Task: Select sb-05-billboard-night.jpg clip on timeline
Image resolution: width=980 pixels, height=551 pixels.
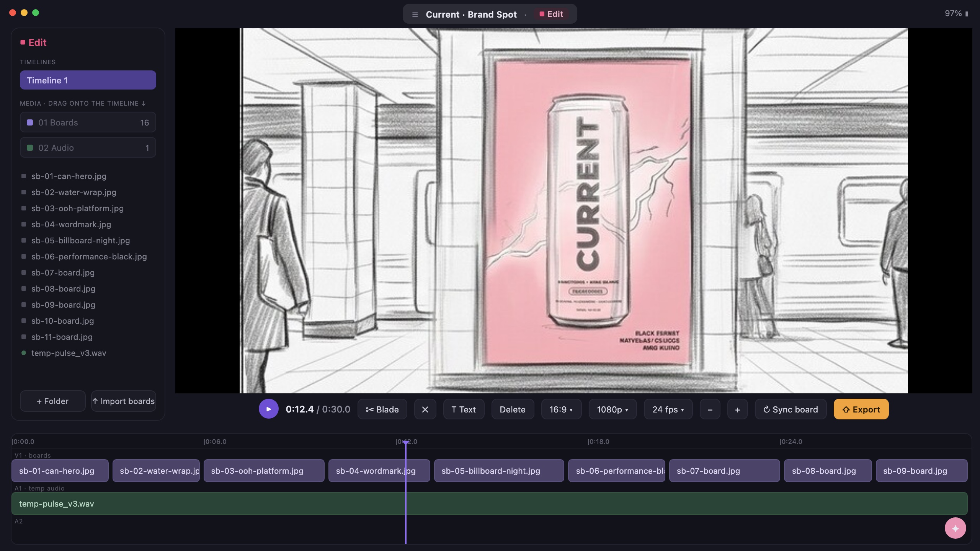Action: tap(499, 471)
